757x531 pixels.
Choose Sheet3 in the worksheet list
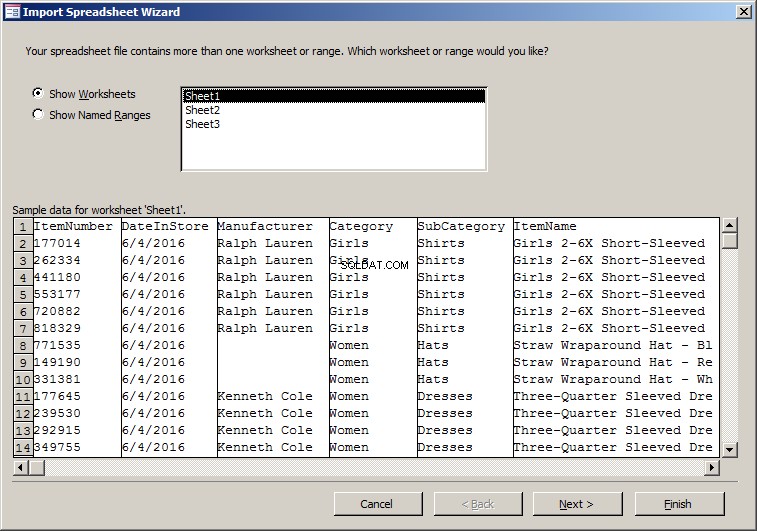(334, 124)
